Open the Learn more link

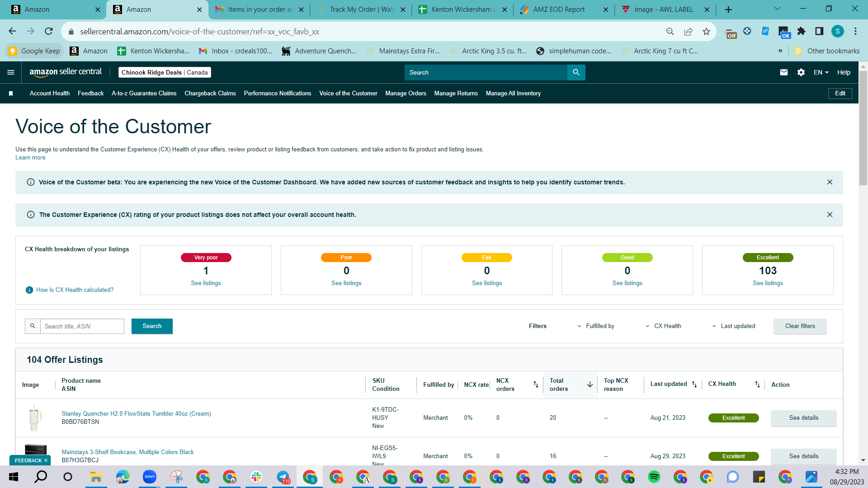pos(30,158)
